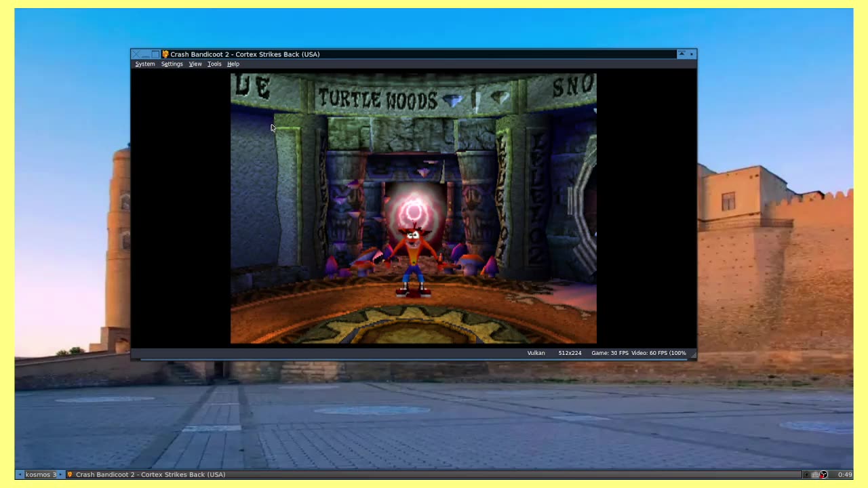Open the Settings menu
The width and height of the screenshot is (868, 488).
[172, 64]
